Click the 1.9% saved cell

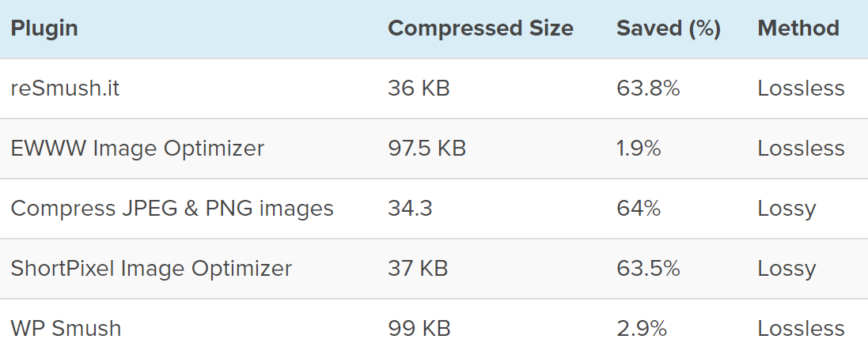[x=639, y=149]
